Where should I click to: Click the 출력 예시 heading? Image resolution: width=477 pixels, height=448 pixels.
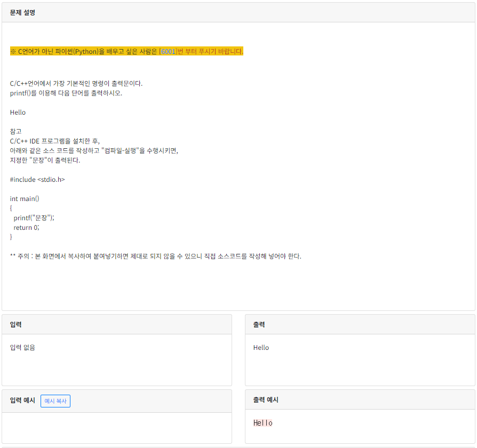click(x=266, y=400)
